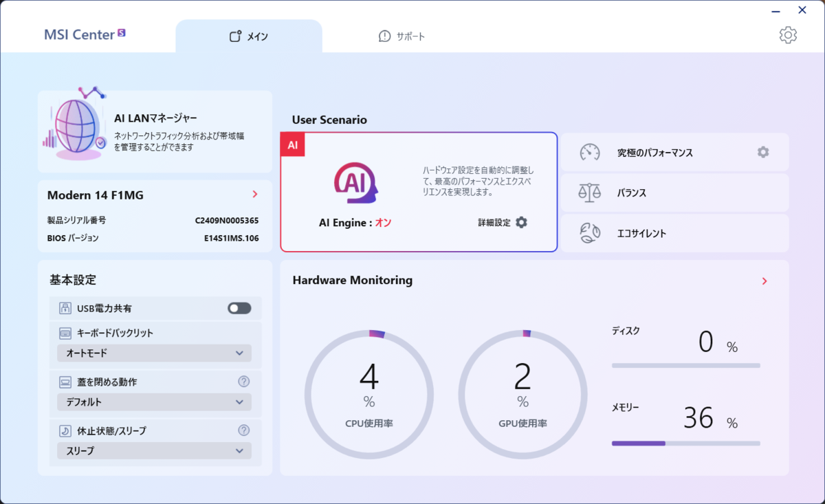Click the ディスク usage bar
825x504 pixels.
pyautogui.click(x=686, y=366)
